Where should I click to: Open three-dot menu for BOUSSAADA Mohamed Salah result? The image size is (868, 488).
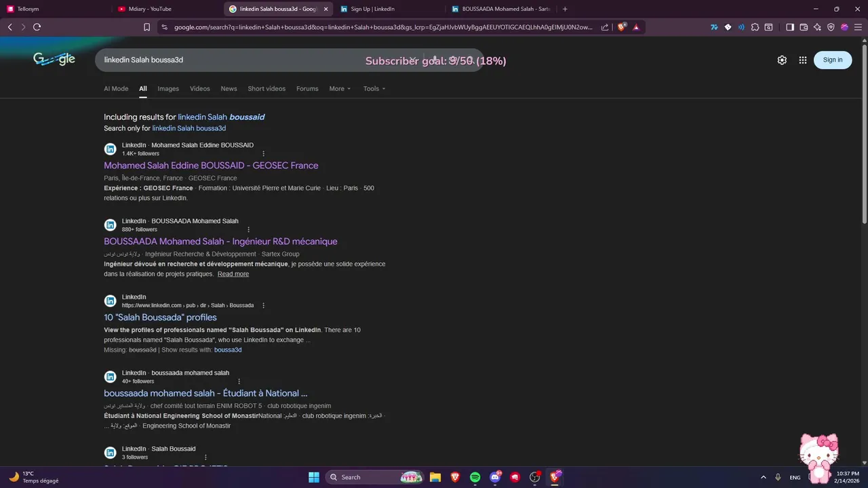pyautogui.click(x=249, y=229)
